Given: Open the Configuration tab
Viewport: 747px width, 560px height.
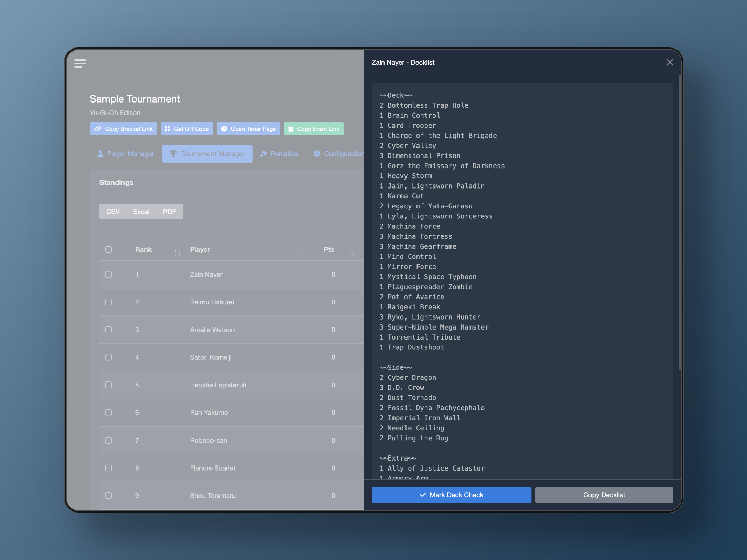Looking at the screenshot, I should [x=338, y=154].
